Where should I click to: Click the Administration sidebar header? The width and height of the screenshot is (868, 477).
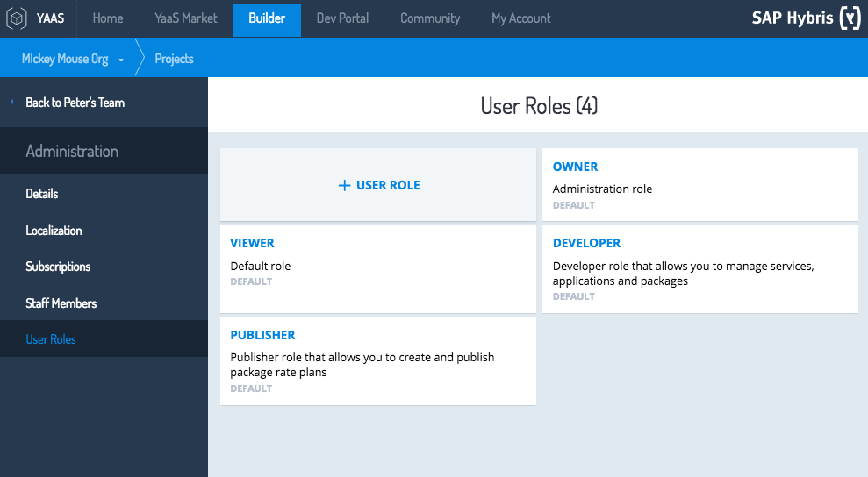pyautogui.click(x=72, y=151)
